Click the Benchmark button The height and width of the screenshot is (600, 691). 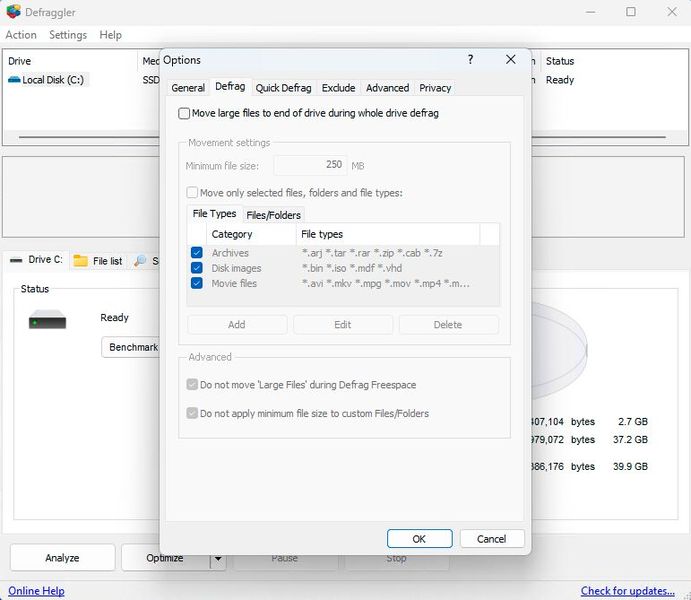(x=132, y=347)
